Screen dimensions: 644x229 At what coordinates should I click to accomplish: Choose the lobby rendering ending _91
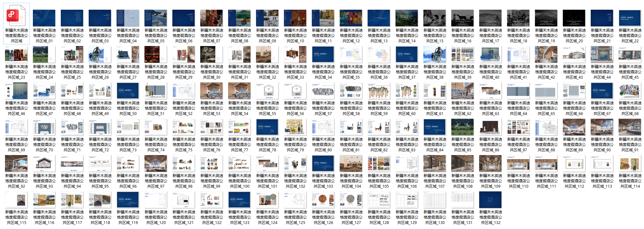(630, 127)
